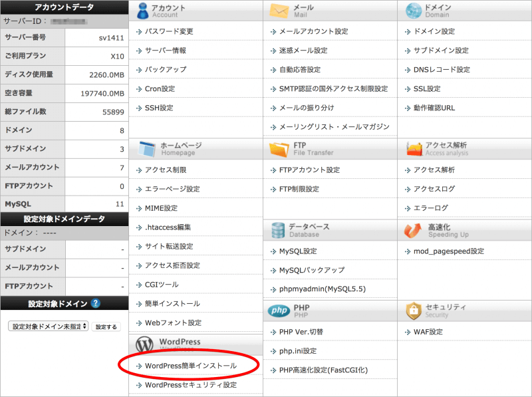Click the disk usage value 2260.0MB
Viewport: 532px width, 397px height.
tap(106, 75)
